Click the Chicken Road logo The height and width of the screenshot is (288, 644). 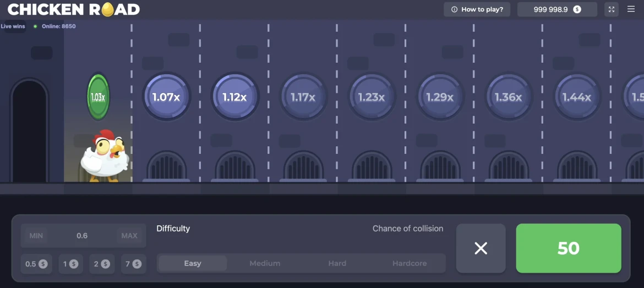pos(74,9)
